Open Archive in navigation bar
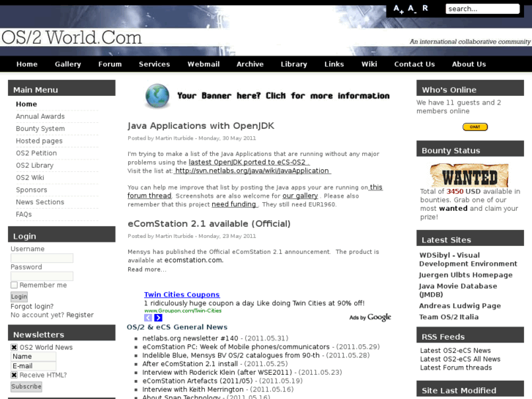The height and width of the screenshot is (399, 532). (250, 64)
